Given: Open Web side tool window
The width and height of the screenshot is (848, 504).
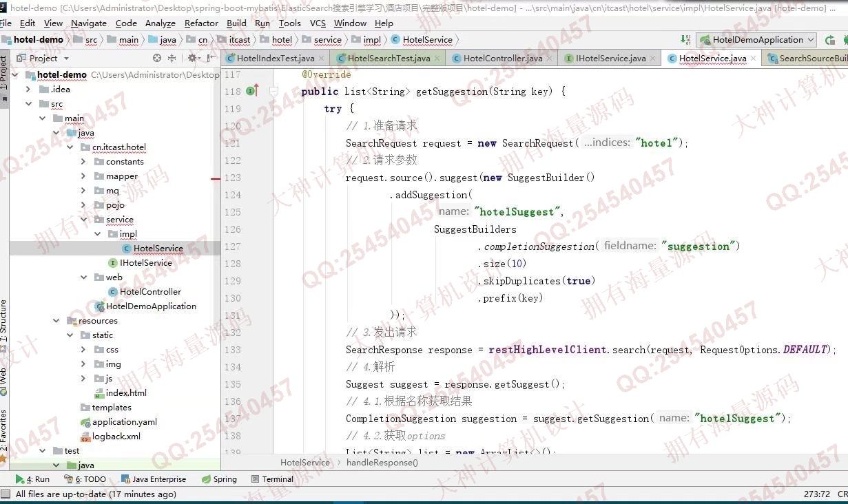Looking at the screenshot, I should point(4,381).
